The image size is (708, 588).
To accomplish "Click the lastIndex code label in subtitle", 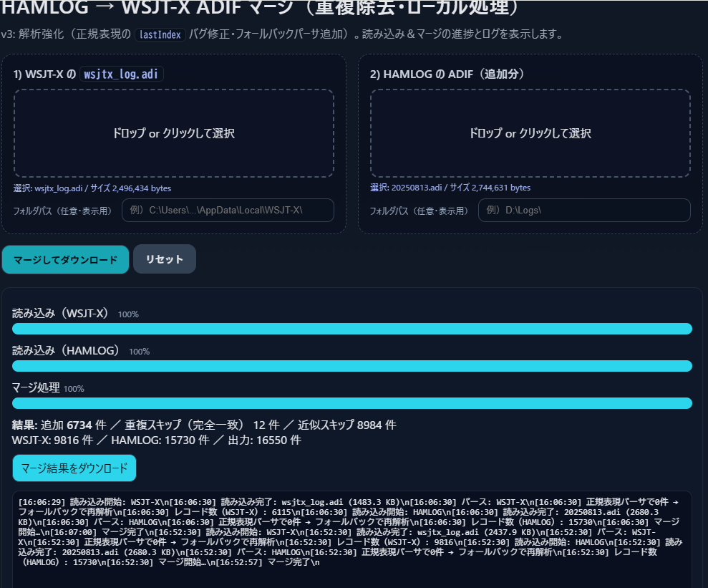I will (x=160, y=35).
